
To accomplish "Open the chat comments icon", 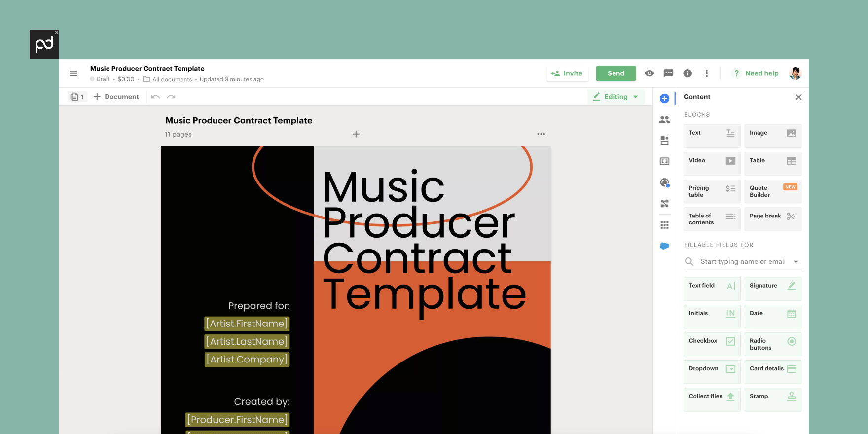I will coord(668,73).
